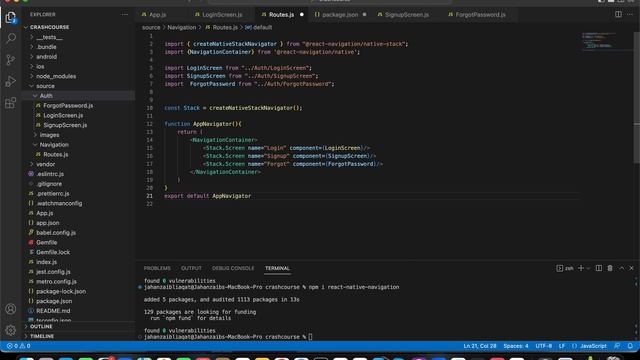Open the PROBLEMS panel tab
The image size is (640, 360).
pos(157,268)
